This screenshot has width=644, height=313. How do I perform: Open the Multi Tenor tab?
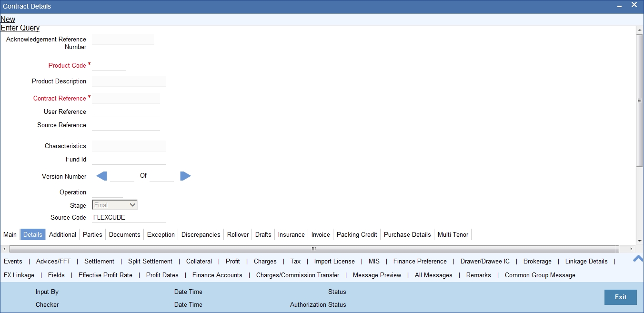pyautogui.click(x=453, y=234)
